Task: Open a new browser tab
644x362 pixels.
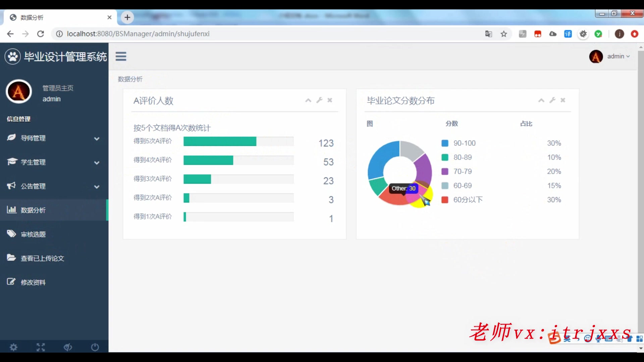Action: 127,17
